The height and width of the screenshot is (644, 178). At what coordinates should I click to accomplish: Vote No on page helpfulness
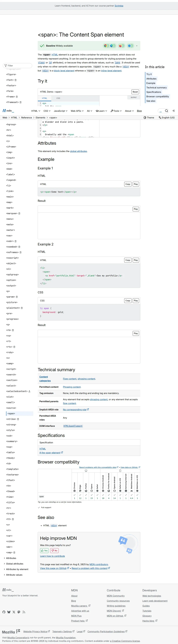(54, 550)
